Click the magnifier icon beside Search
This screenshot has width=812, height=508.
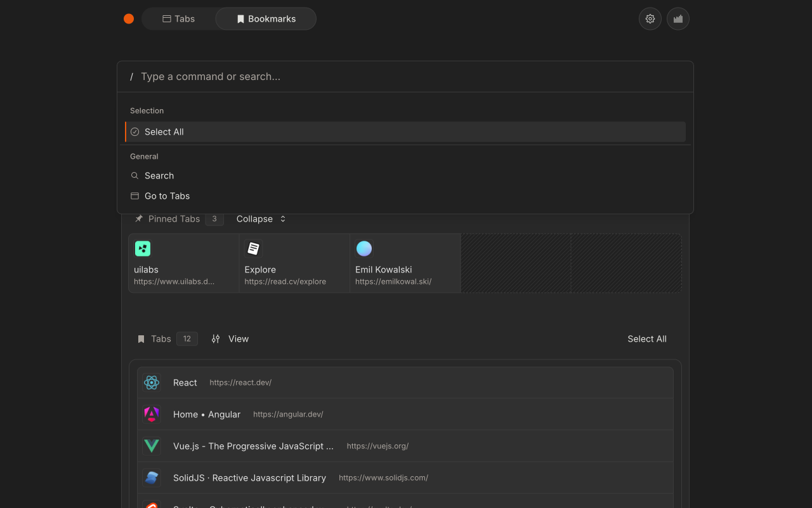[134, 176]
